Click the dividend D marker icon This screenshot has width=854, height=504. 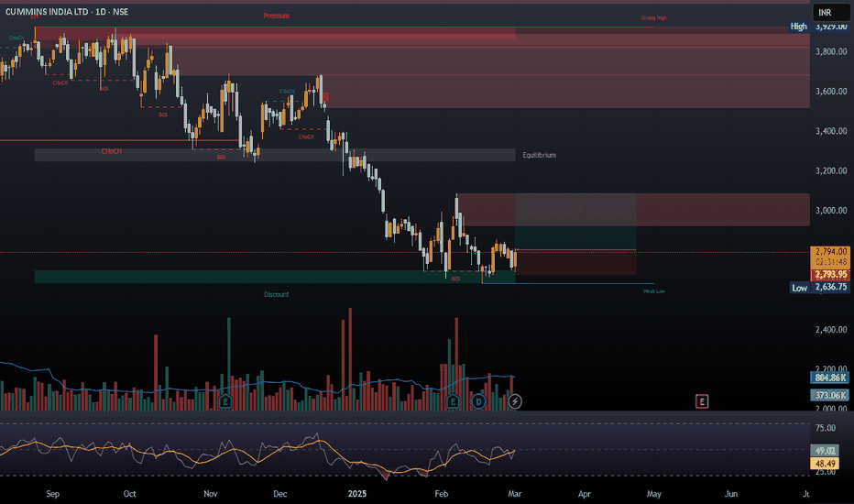coord(478,402)
